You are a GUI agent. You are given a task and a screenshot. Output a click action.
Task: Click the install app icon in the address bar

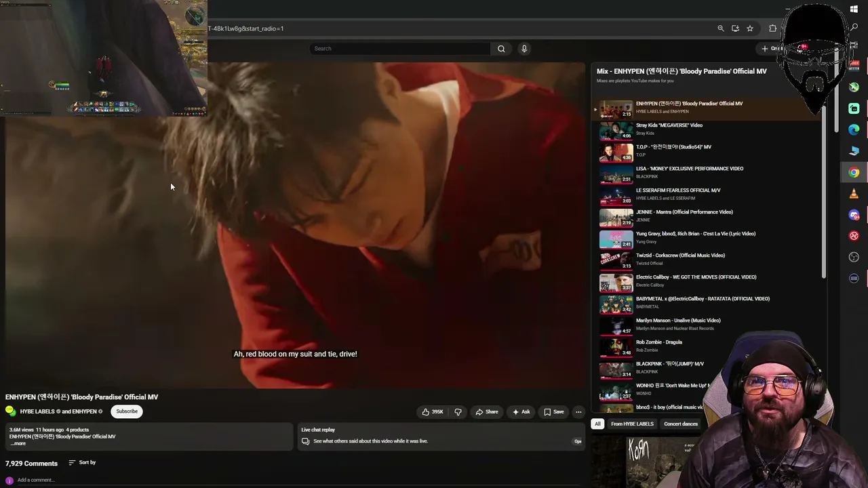(735, 28)
